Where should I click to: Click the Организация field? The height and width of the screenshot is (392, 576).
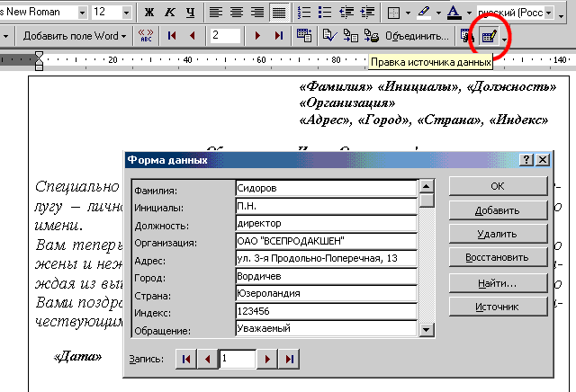point(326,241)
